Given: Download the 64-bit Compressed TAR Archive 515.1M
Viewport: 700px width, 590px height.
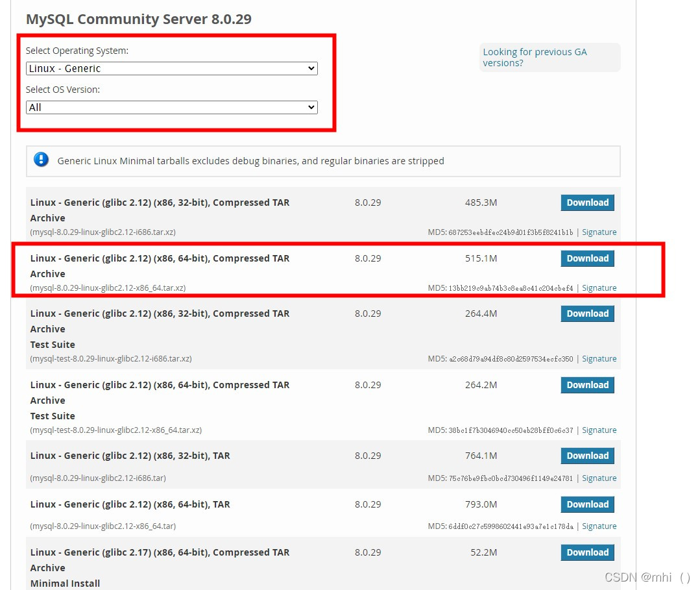Looking at the screenshot, I should tap(588, 258).
